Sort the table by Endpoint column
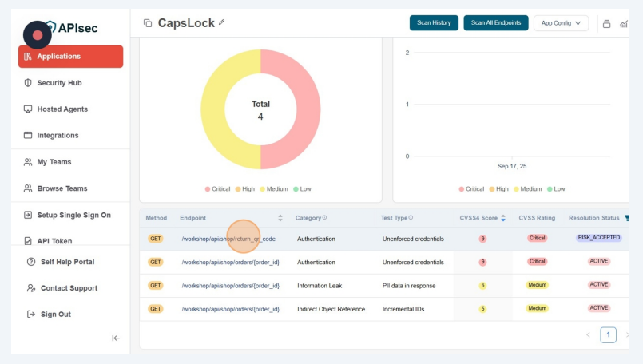Image resolution: width=643 pixels, height=364 pixels. point(280,218)
